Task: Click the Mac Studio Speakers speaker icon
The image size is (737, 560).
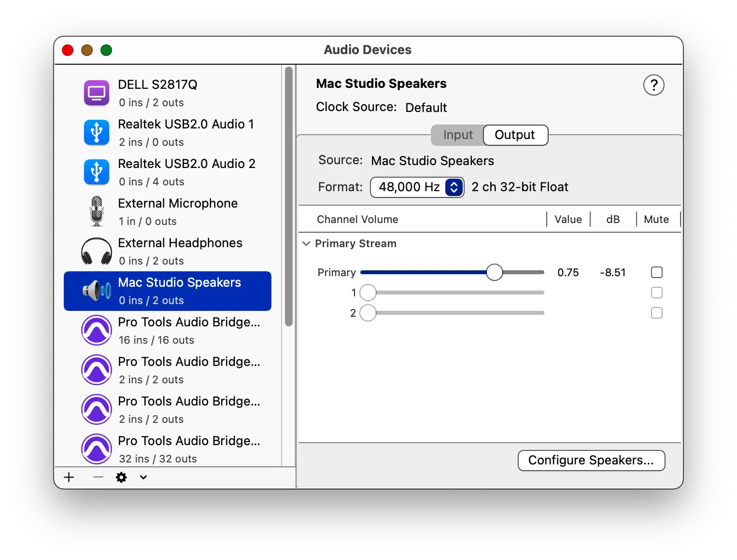Action: point(96,290)
